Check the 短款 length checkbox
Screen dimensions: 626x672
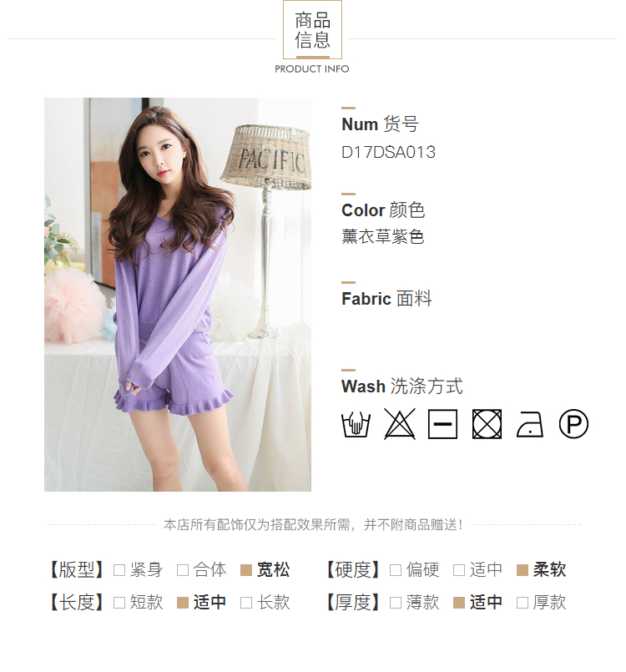click(119, 603)
